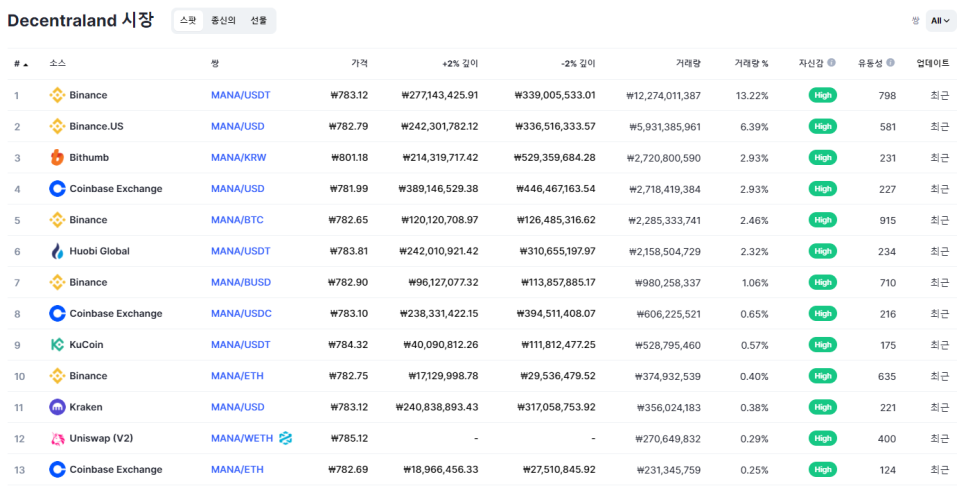Click the price ₩801.18
Viewport: 966px width, 486px height.
pos(349,158)
